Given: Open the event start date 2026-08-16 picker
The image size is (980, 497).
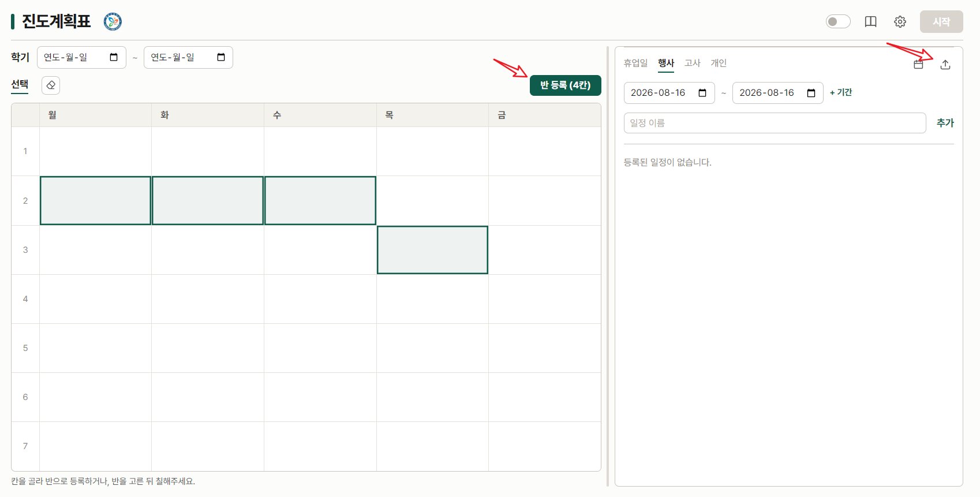Looking at the screenshot, I should coord(702,93).
